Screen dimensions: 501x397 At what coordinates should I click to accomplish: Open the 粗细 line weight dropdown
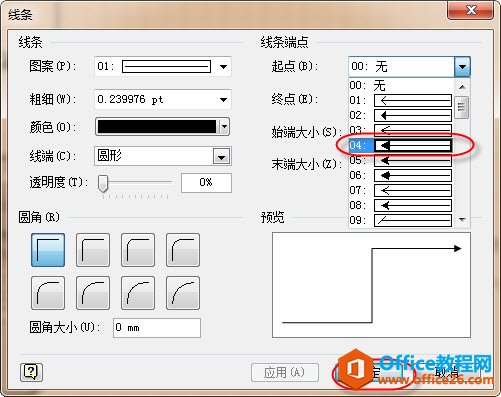(223, 99)
